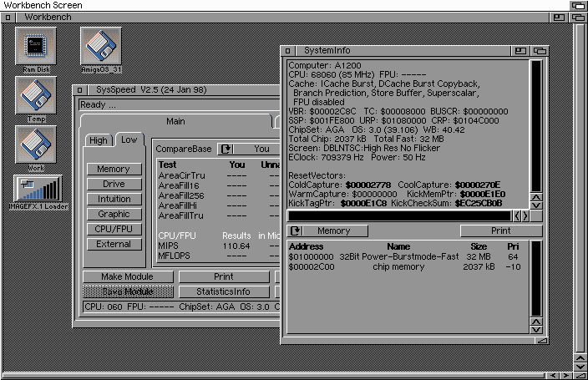The height and width of the screenshot is (380, 588).
Task: Click the ColdCapture value $00002778
Action: tap(367, 185)
